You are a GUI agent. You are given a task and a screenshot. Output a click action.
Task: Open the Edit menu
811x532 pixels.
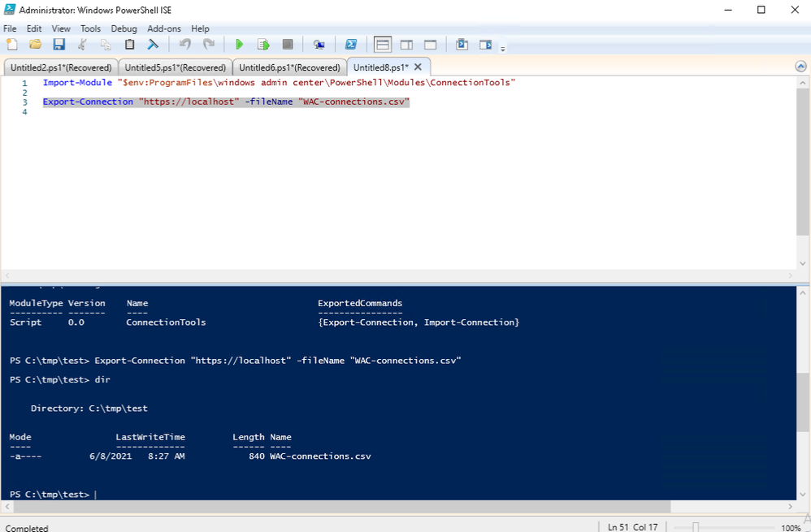pos(34,28)
